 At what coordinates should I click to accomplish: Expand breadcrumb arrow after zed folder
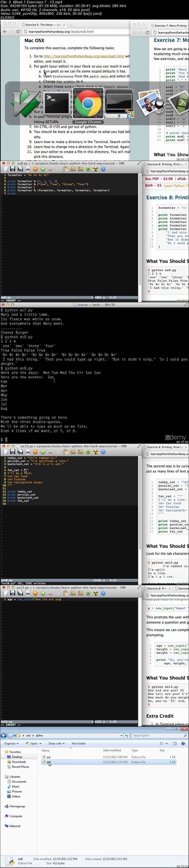point(33,736)
